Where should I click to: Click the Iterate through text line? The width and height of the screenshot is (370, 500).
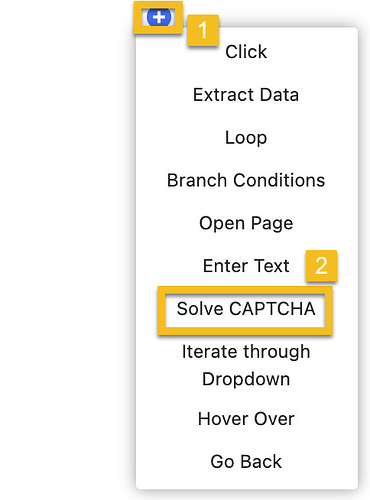tap(246, 352)
